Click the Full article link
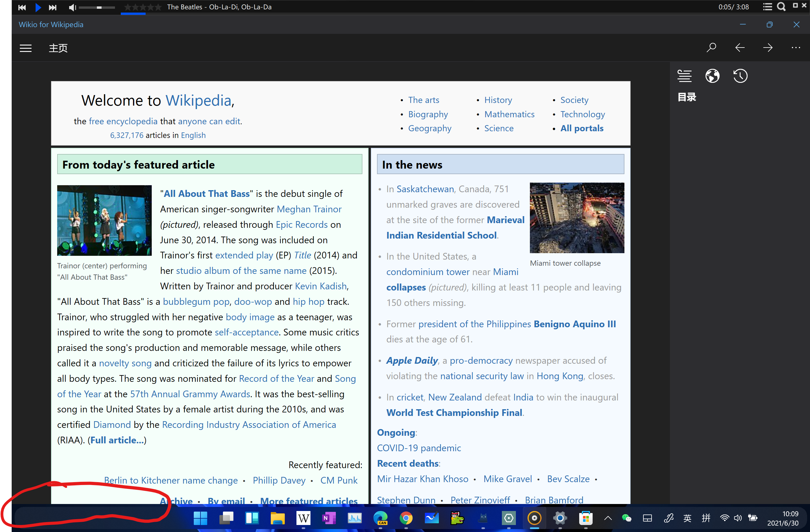 (x=117, y=440)
